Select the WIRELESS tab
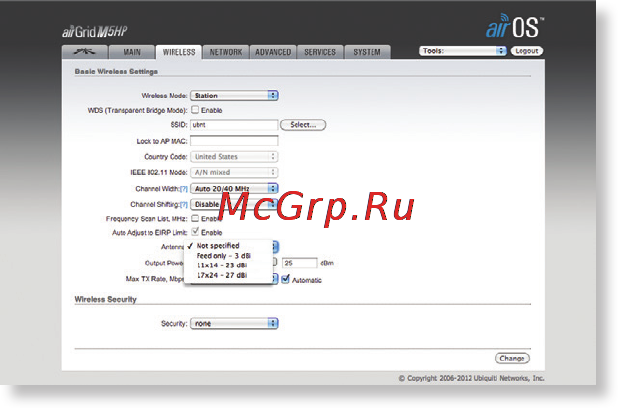This screenshot has height=410, width=620. (179, 52)
